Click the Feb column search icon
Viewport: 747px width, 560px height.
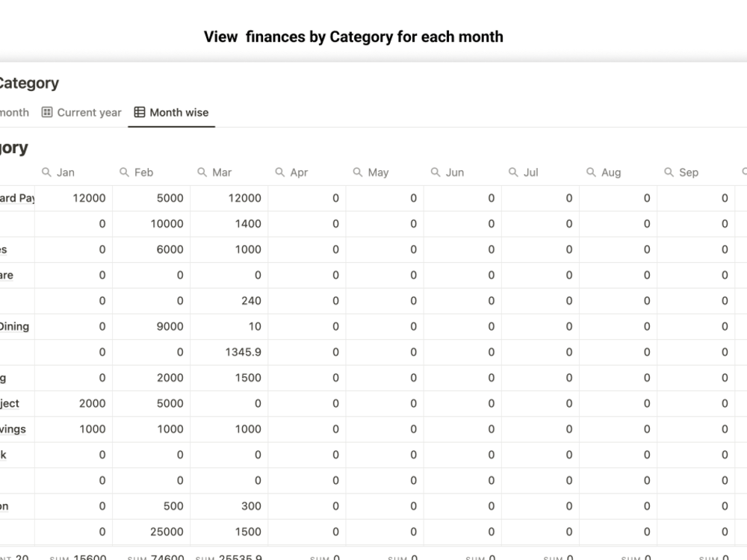(x=124, y=172)
